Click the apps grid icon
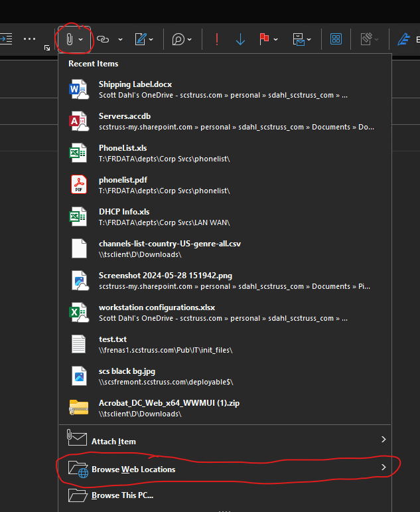The height and width of the screenshot is (512, 420). coord(336,39)
